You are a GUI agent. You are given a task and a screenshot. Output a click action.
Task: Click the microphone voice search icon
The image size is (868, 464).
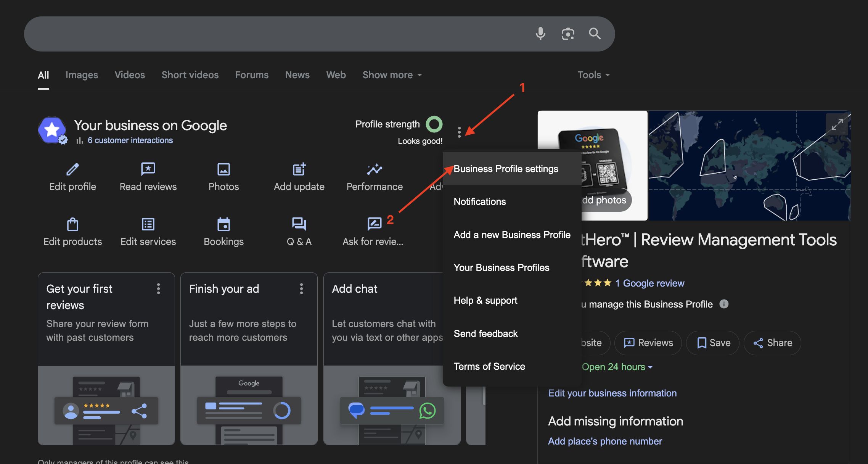pos(540,34)
